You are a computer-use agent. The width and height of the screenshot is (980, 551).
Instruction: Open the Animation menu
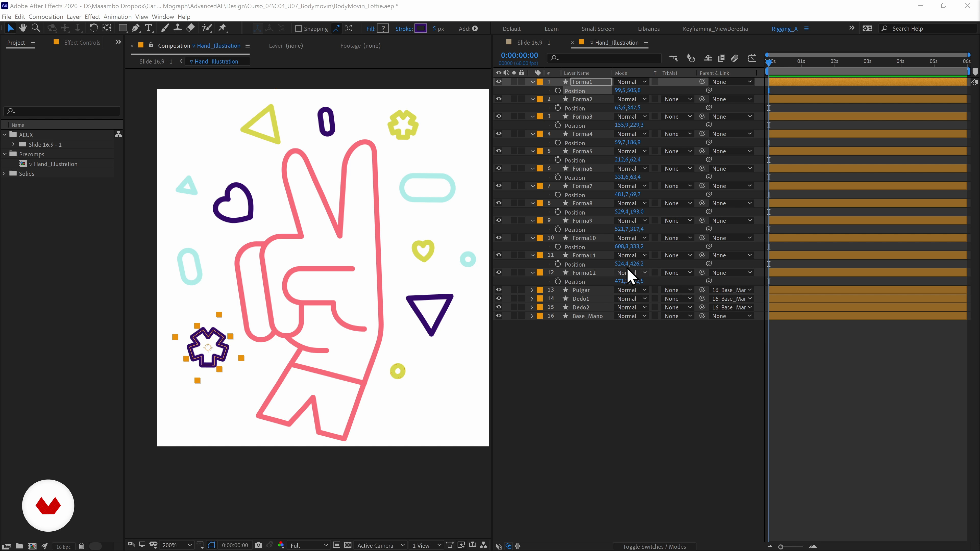coord(117,17)
